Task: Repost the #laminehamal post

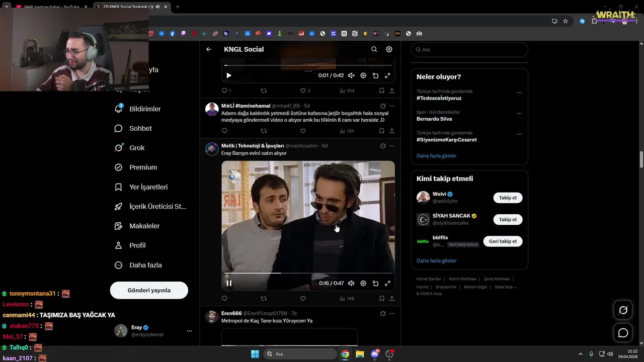Action: [264, 131]
